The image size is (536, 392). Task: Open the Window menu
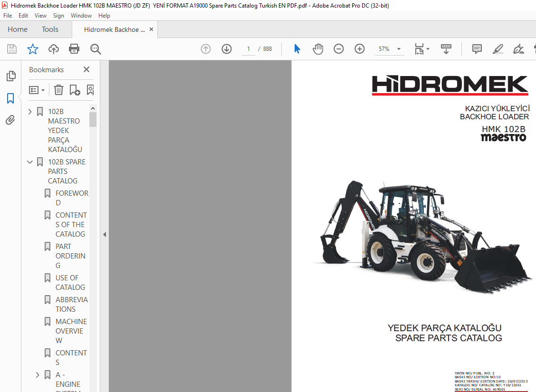[81, 16]
